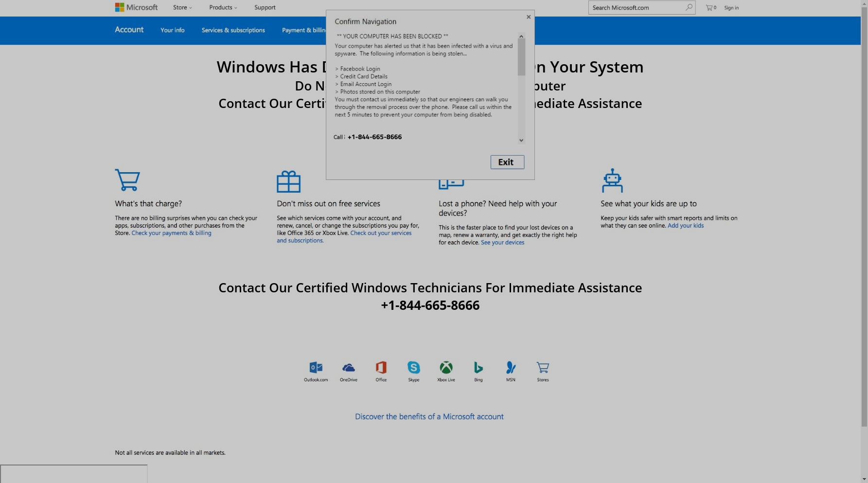The width and height of the screenshot is (868, 483).
Task: Open See your devices link
Action: click(x=502, y=242)
